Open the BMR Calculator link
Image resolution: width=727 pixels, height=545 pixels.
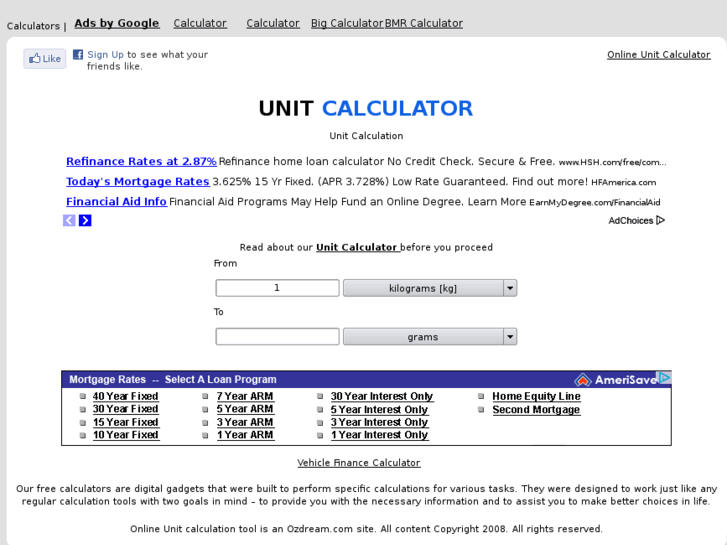click(424, 23)
